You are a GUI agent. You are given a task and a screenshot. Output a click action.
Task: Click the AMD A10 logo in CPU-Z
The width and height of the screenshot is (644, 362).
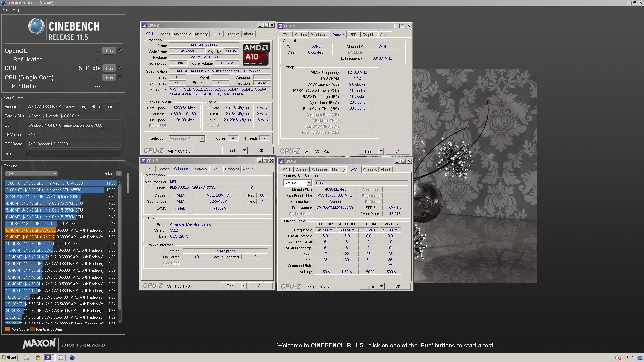(256, 54)
